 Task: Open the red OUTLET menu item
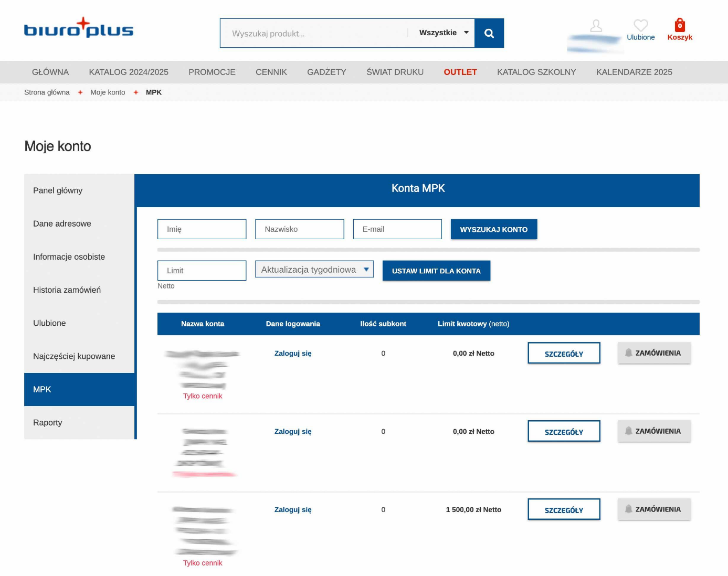tap(460, 72)
